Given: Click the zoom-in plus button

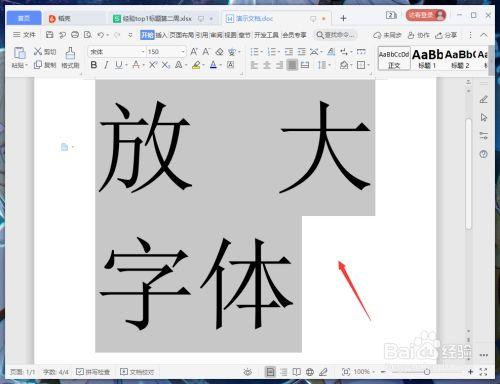Looking at the screenshot, I should (x=470, y=372).
